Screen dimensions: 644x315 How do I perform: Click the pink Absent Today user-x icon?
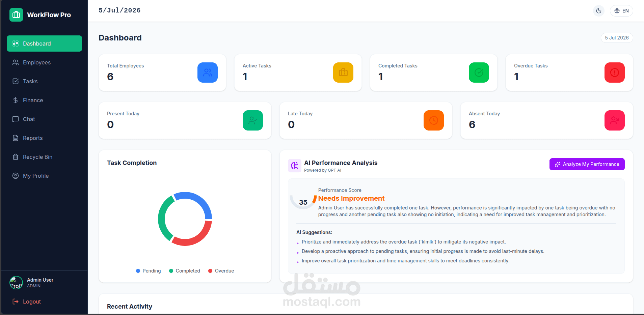point(615,120)
